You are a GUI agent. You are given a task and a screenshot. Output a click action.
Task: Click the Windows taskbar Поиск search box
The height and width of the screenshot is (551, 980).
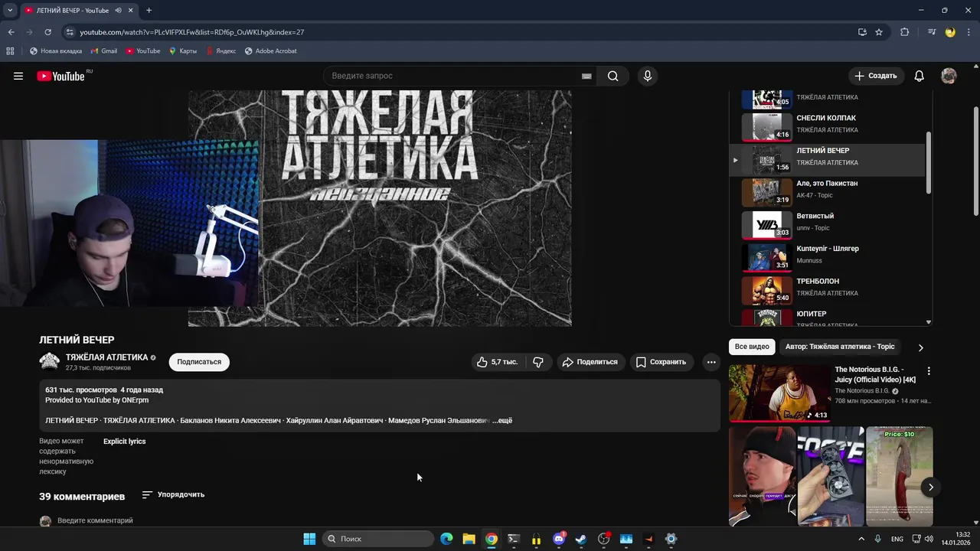378,539
